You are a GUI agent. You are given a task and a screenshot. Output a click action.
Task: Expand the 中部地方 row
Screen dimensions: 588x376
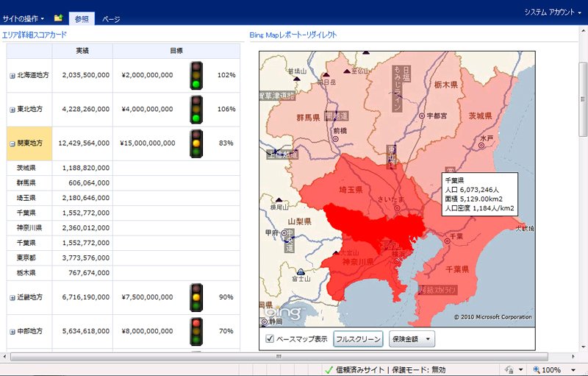[x=12, y=332]
